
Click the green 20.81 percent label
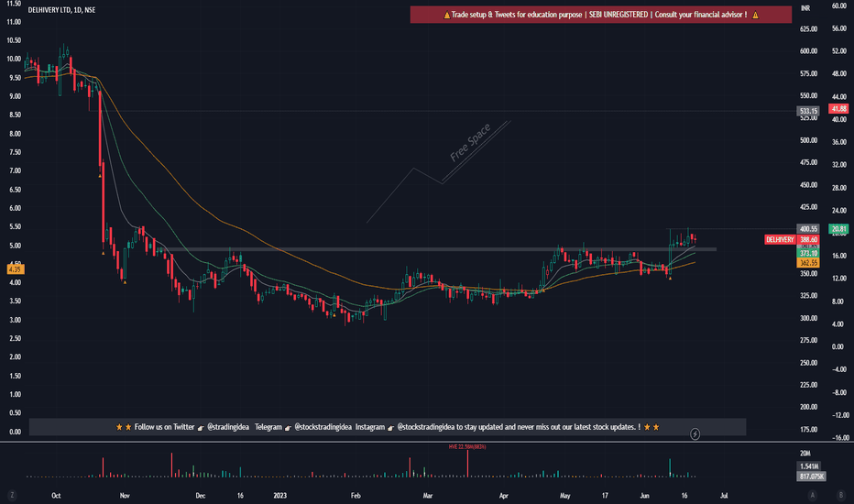pos(838,229)
